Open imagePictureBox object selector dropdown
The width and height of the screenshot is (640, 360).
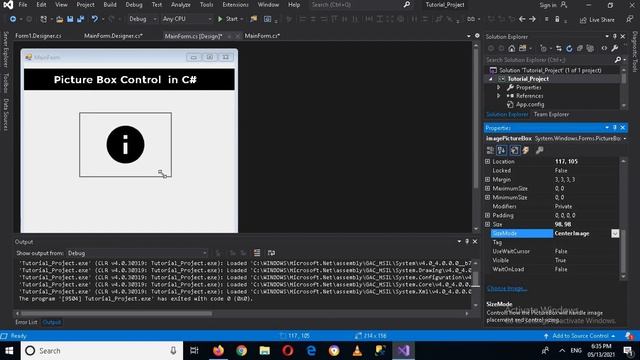pos(624,139)
